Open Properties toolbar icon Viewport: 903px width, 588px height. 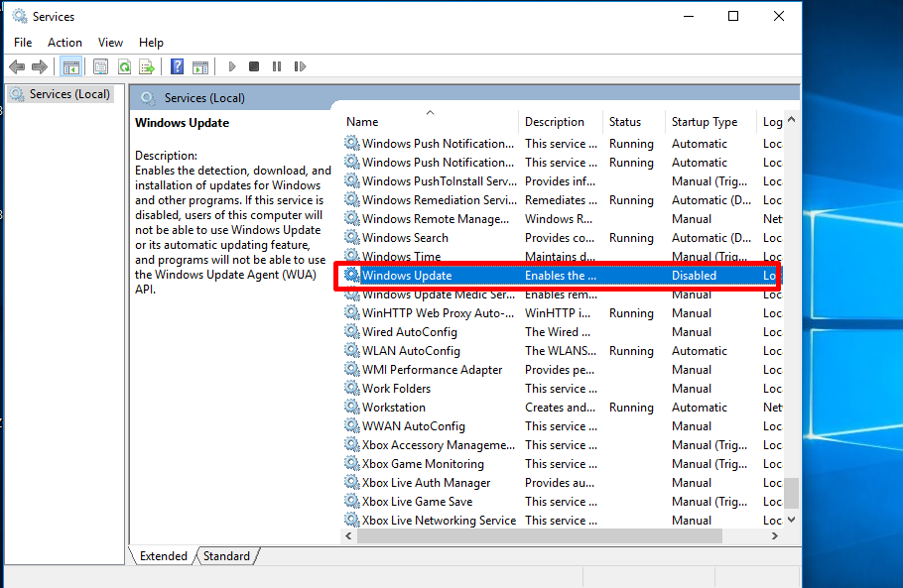pyautogui.click(x=101, y=66)
